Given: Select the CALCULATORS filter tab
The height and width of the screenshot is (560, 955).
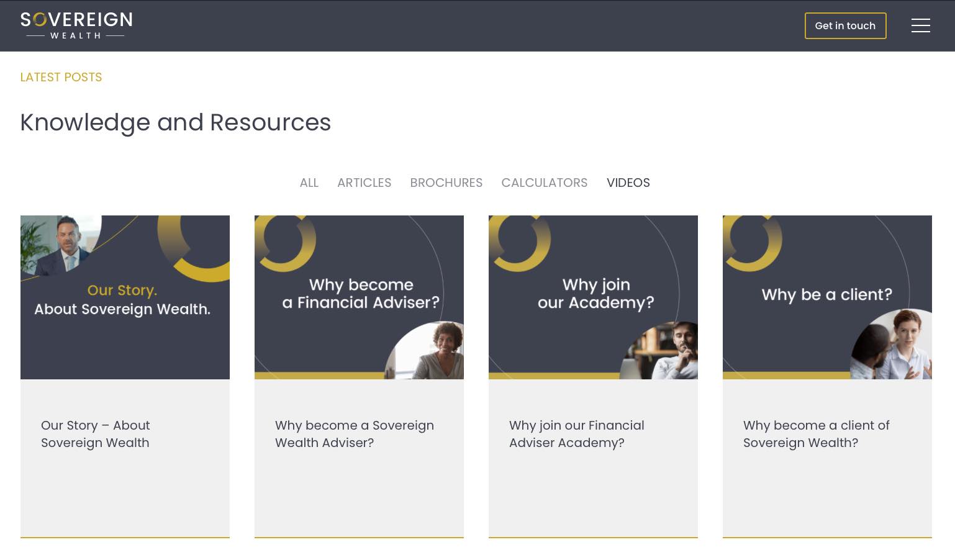Looking at the screenshot, I should coord(544,183).
